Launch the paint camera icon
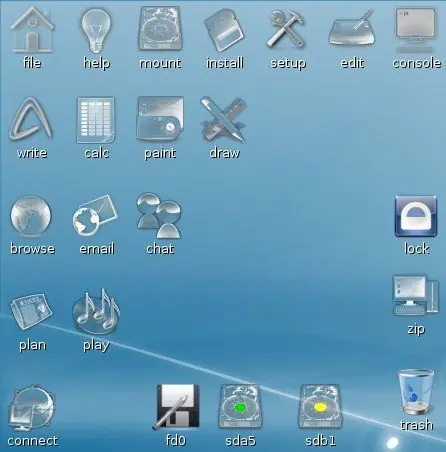Viewport: 446px width, 452px height. (160, 119)
